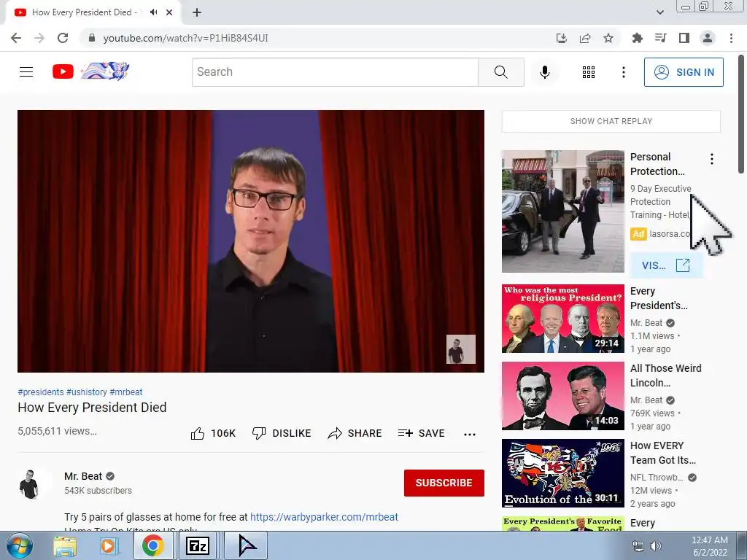The image size is (747, 560).
Task: Start voice search with microphone icon
Action: point(544,72)
